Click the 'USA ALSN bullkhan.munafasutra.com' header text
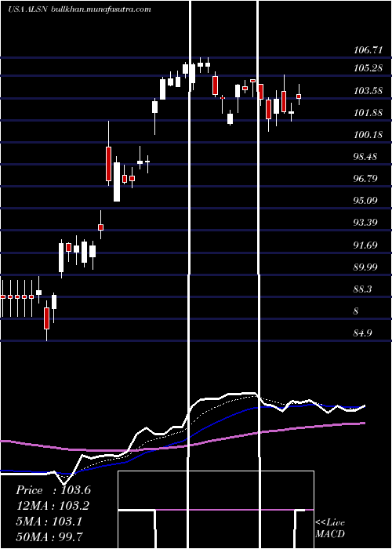 coord(79,9)
